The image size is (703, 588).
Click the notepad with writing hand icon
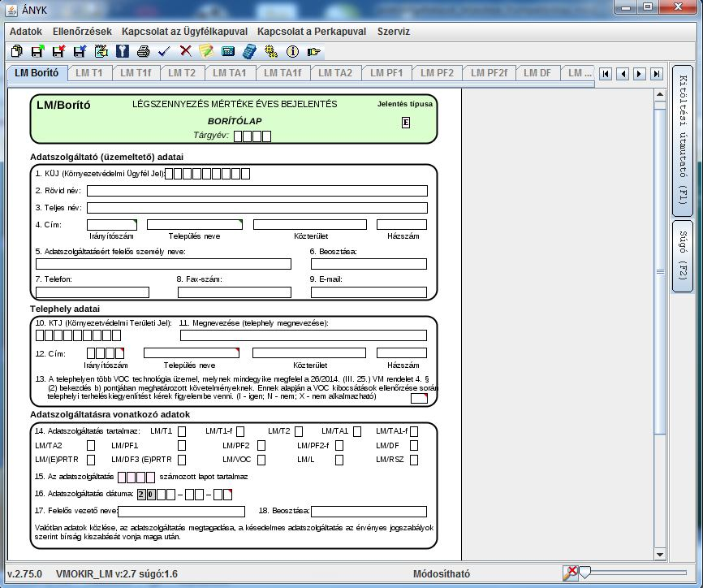[x=101, y=52]
